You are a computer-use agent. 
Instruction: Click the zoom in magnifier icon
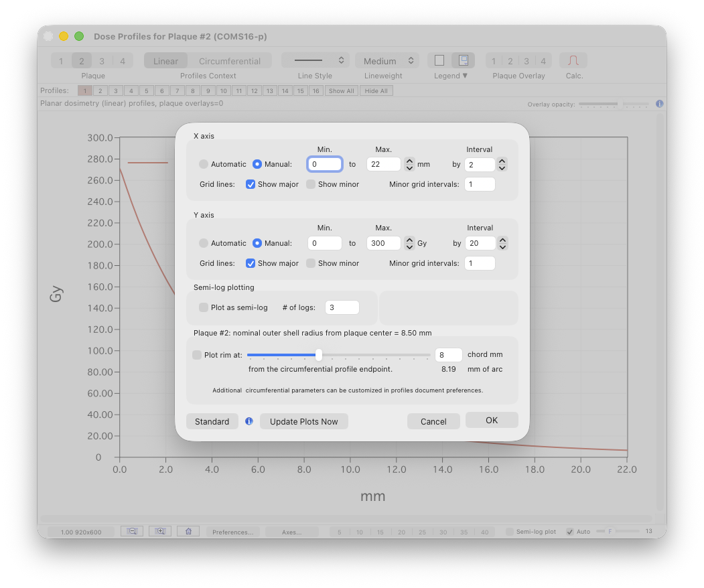[x=160, y=531]
